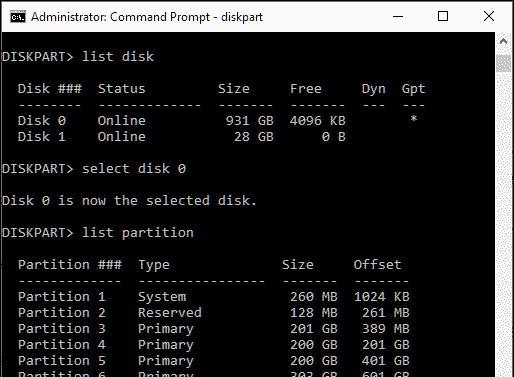Click the scrollbar up arrow
514x377 pixels.
tap(503, 41)
